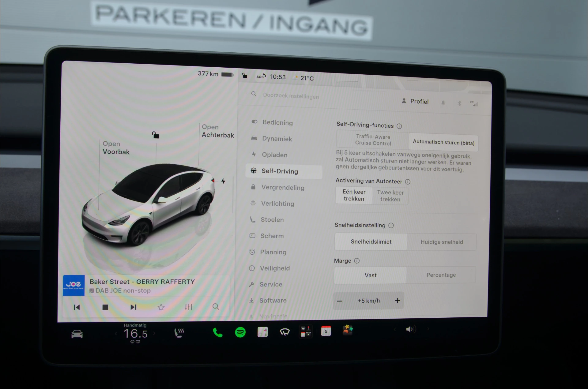Choose Eén keer trekken activation

tap(354, 195)
